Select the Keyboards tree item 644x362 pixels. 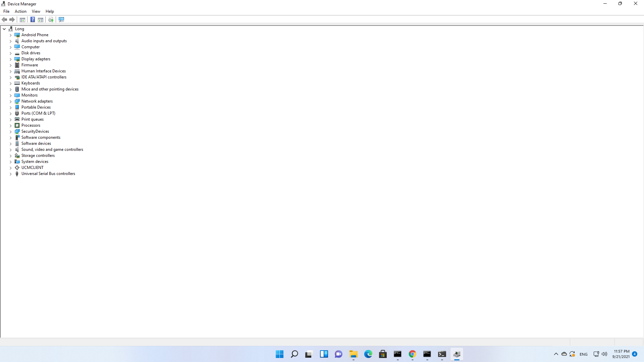[31, 83]
